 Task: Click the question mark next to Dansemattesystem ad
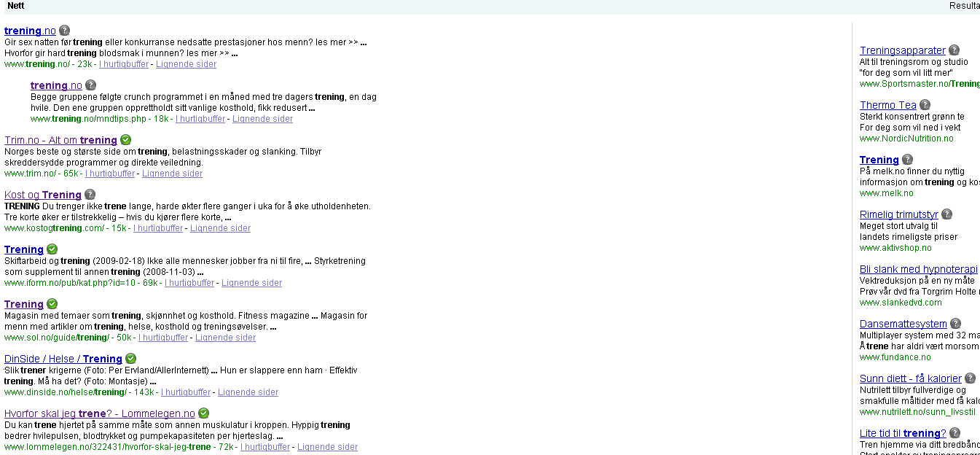coord(955,322)
